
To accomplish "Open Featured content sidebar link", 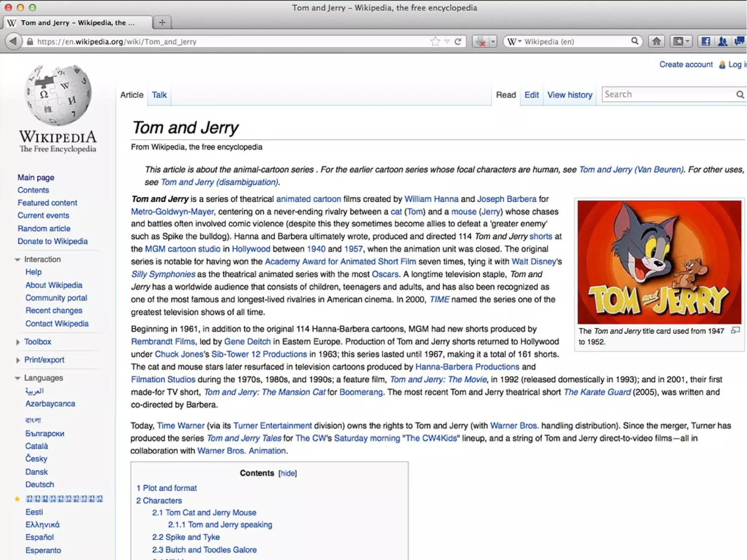I will (47, 203).
